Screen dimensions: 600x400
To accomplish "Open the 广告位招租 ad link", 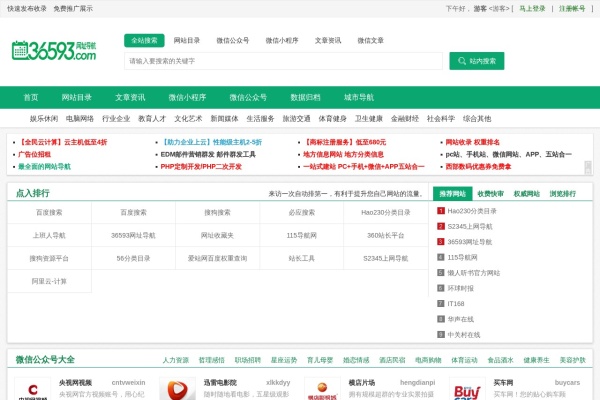I will [34, 154].
